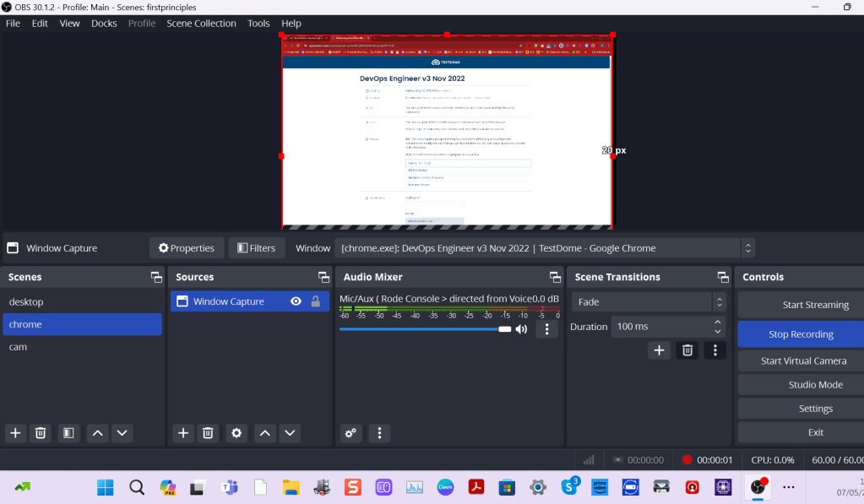Undock the Sources panel

(323, 277)
